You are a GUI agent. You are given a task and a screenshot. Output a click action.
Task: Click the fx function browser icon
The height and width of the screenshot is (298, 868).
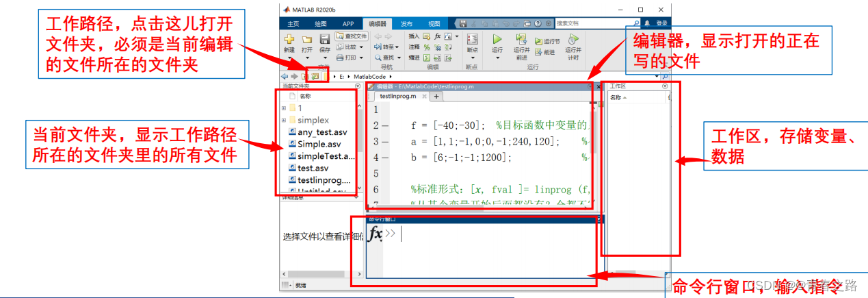click(x=374, y=234)
